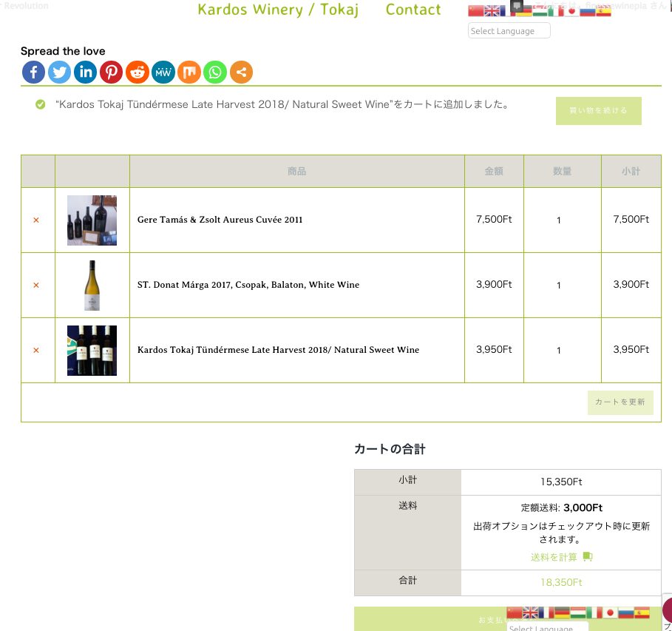Open the bottom Select Language dropdown

coord(547,627)
